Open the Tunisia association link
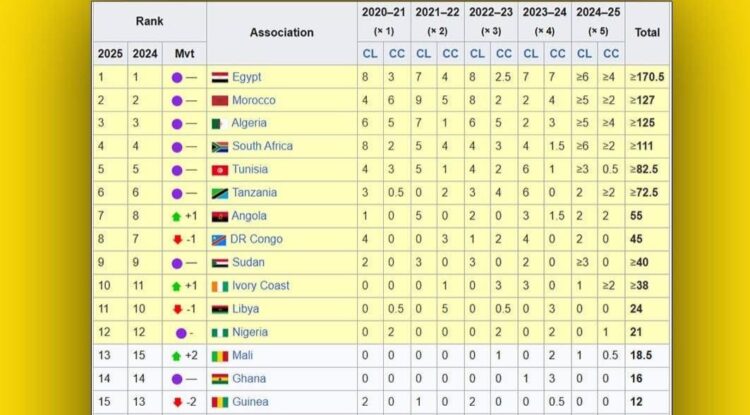 (249, 169)
